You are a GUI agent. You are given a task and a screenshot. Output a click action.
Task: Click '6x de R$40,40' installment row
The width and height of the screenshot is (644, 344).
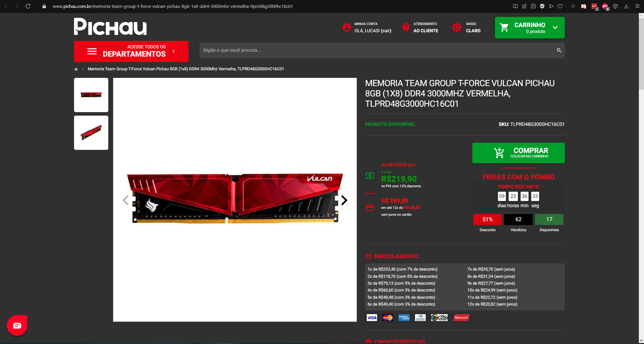(401, 304)
